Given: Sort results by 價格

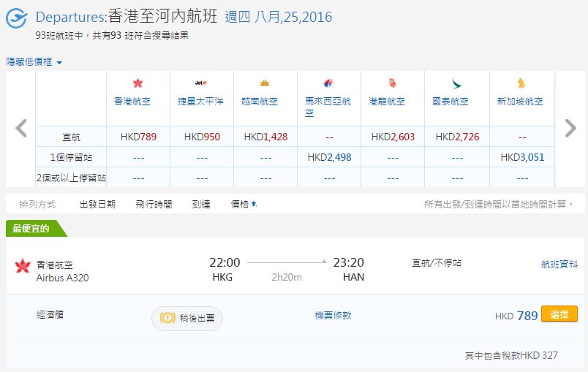Looking at the screenshot, I should 240,204.
